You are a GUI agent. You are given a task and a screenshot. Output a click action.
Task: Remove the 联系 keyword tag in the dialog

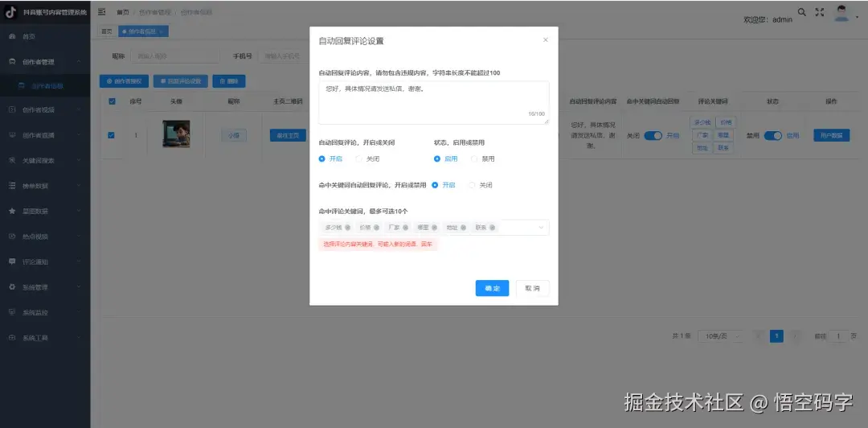click(492, 228)
